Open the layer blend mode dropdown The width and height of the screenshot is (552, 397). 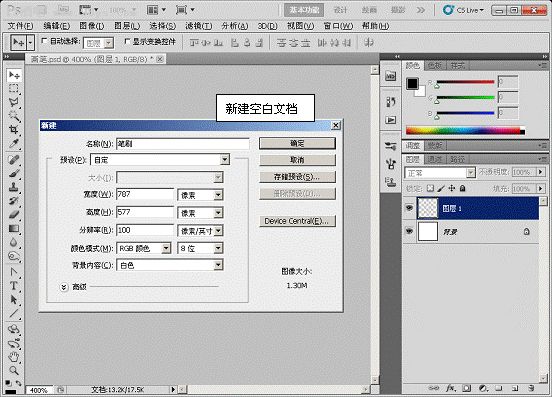pyautogui.click(x=470, y=173)
